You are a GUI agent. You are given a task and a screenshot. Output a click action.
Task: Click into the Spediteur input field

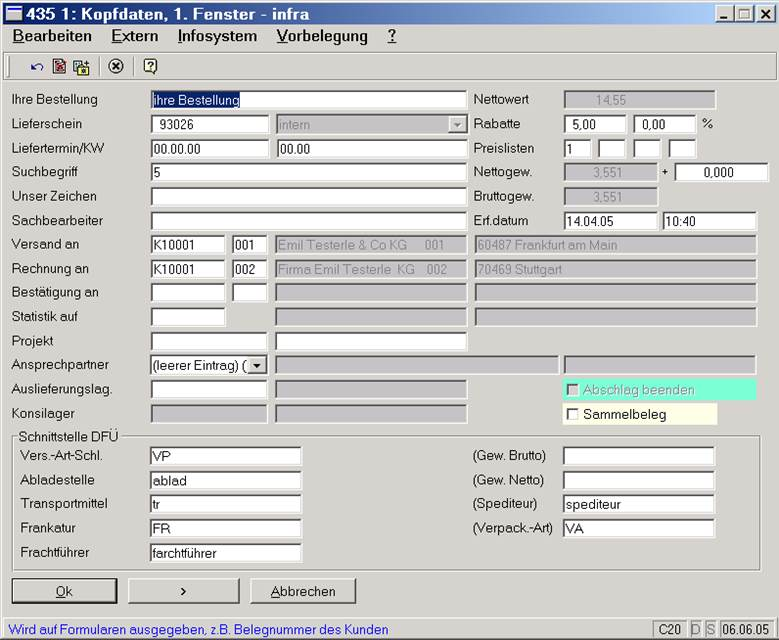638,504
